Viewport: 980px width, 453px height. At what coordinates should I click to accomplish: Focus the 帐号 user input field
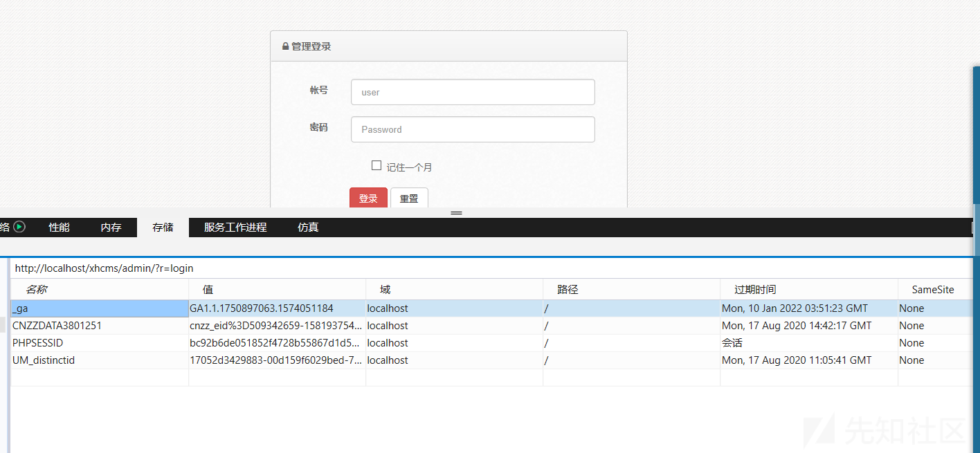coord(473,92)
